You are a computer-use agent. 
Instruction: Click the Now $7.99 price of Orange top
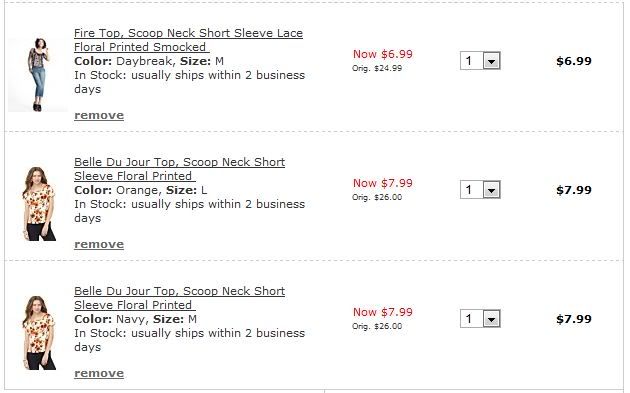(x=382, y=183)
